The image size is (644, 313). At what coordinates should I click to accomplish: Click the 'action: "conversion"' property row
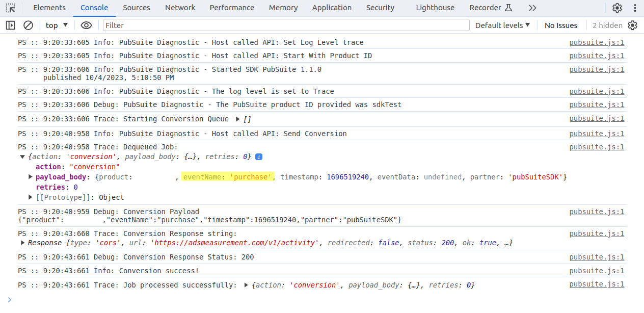click(x=77, y=167)
